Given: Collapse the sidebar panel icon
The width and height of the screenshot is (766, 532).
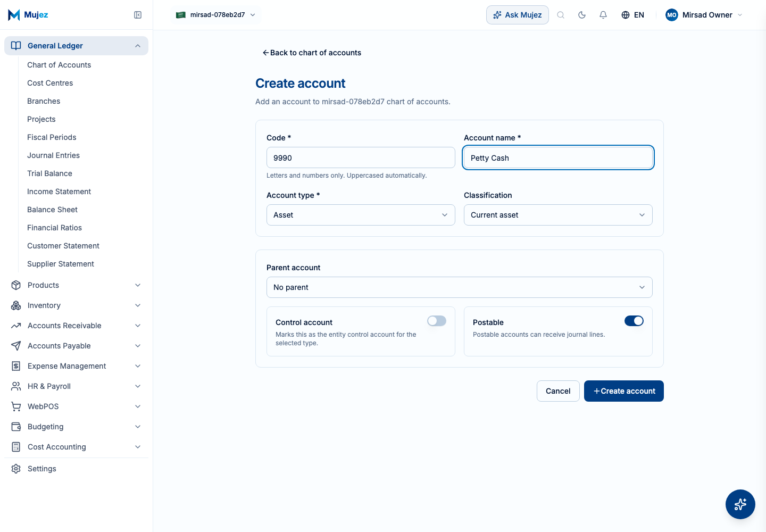Looking at the screenshot, I should pos(138,15).
